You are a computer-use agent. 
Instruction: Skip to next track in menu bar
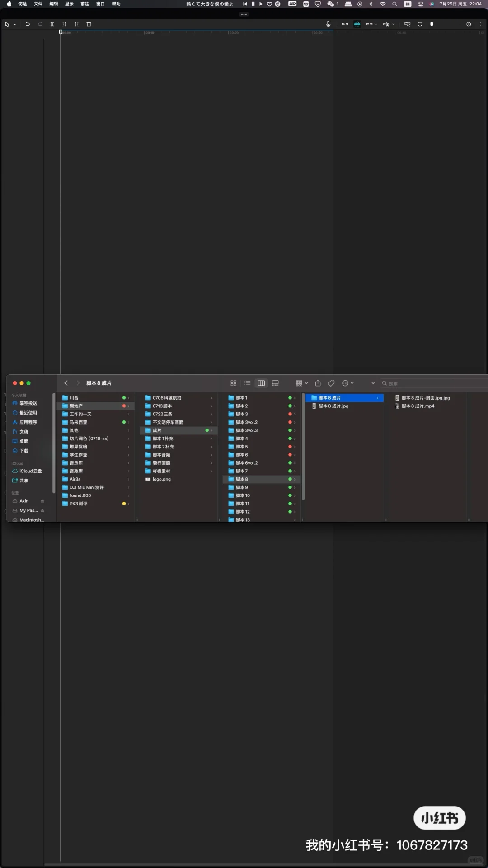point(261,4)
